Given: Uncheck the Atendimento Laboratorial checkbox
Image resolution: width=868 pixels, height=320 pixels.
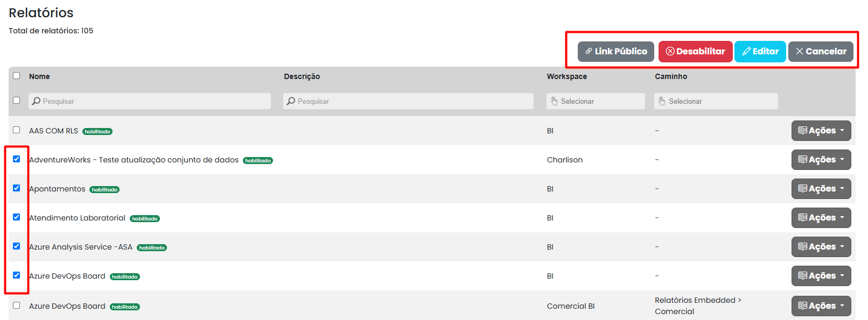Looking at the screenshot, I should point(17,217).
